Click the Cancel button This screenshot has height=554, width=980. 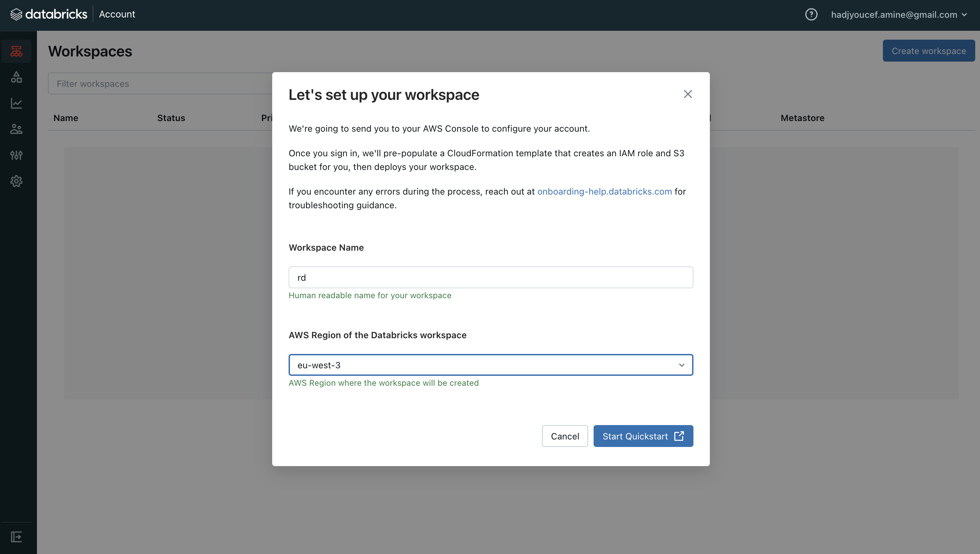(565, 436)
